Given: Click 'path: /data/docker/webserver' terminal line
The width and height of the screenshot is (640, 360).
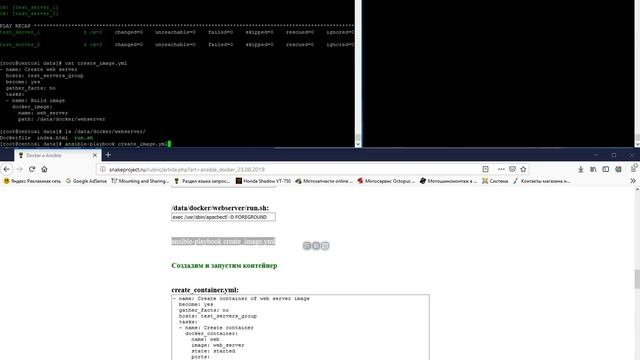Looking at the screenshot, I should pyautogui.click(x=62, y=119).
